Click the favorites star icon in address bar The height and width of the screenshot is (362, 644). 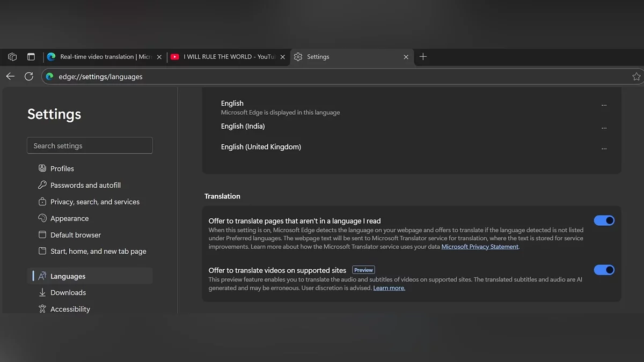pos(636,77)
